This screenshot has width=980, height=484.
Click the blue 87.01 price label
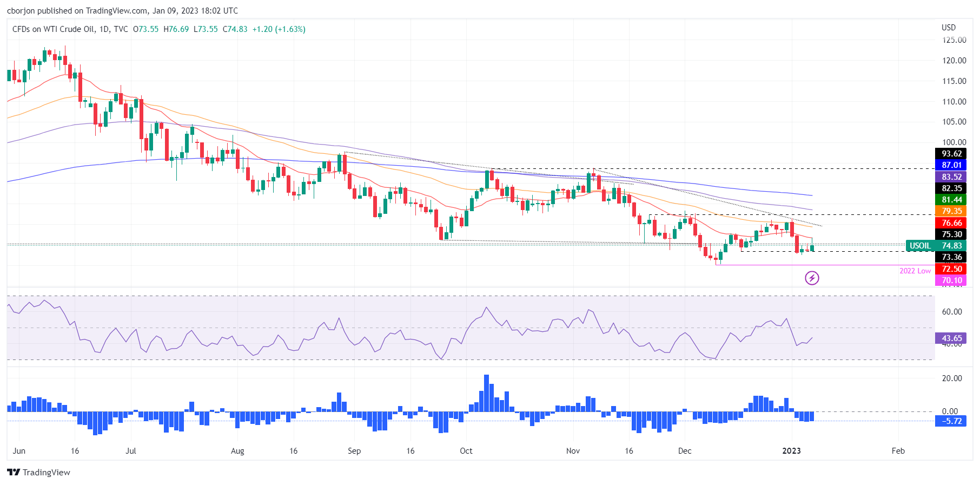[x=951, y=165]
